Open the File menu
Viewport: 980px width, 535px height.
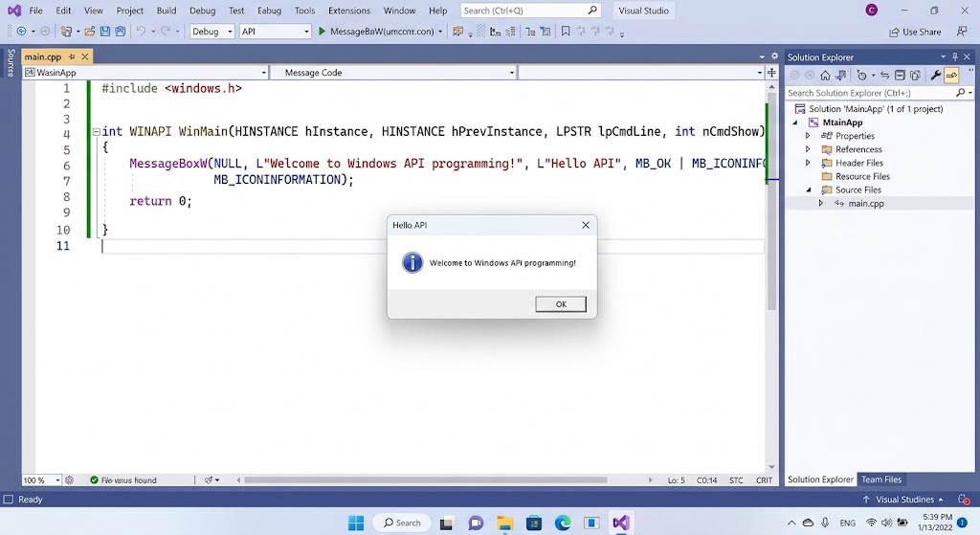click(36, 11)
